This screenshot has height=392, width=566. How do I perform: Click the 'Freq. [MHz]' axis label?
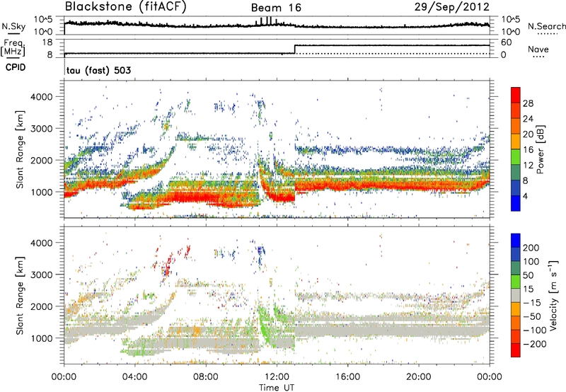point(13,47)
